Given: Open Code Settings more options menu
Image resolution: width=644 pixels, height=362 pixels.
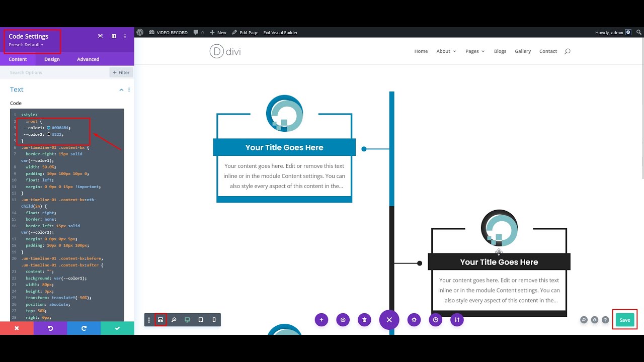Looking at the screenshot, I should coord(125,36).
